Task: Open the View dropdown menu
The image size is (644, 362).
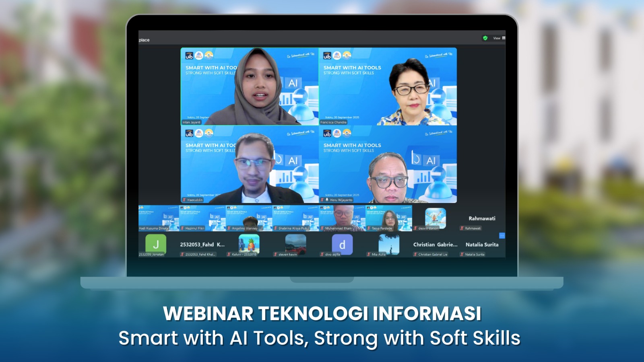Action: pos(497,38)
